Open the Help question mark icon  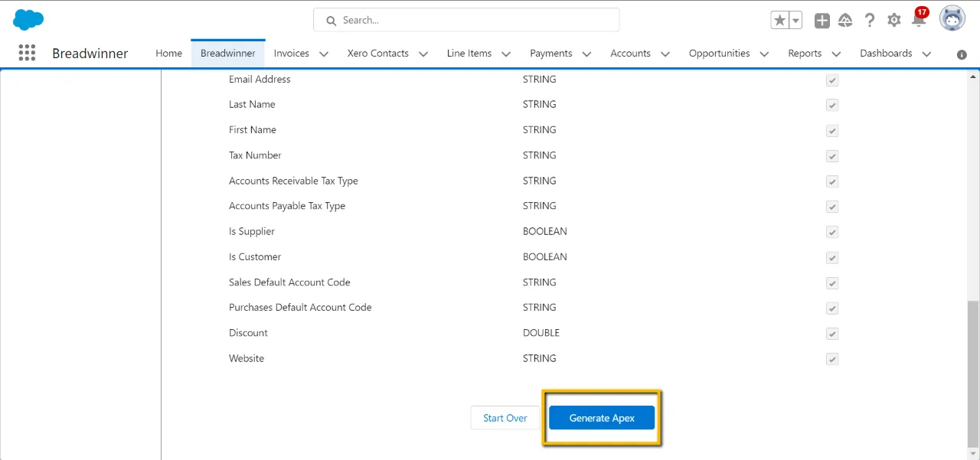[x=870, y=21]
